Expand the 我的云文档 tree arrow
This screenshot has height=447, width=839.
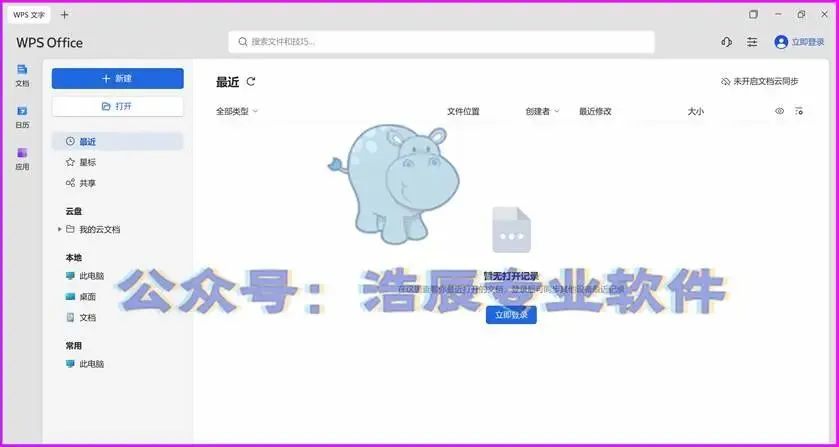click(59, 230)
